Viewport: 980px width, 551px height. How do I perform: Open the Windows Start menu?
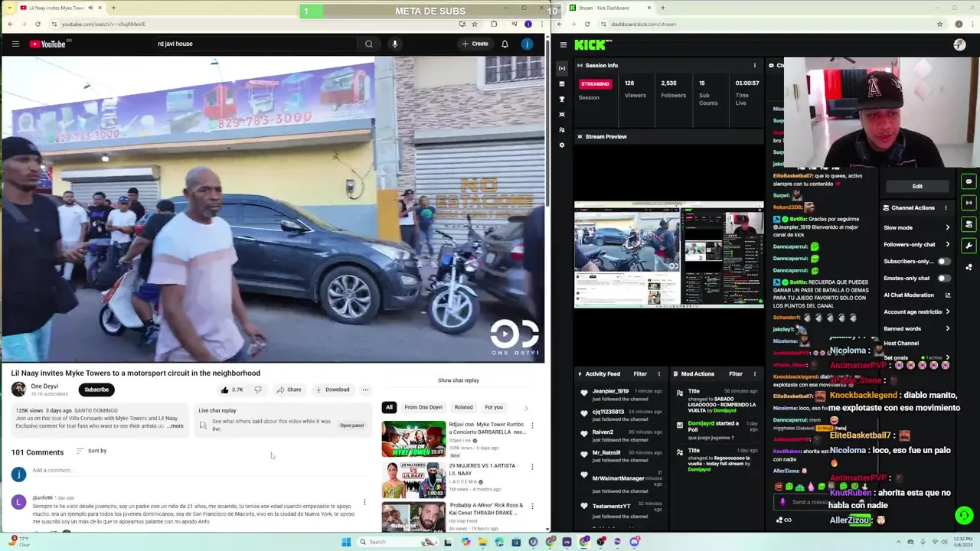(x=346, y=542)
